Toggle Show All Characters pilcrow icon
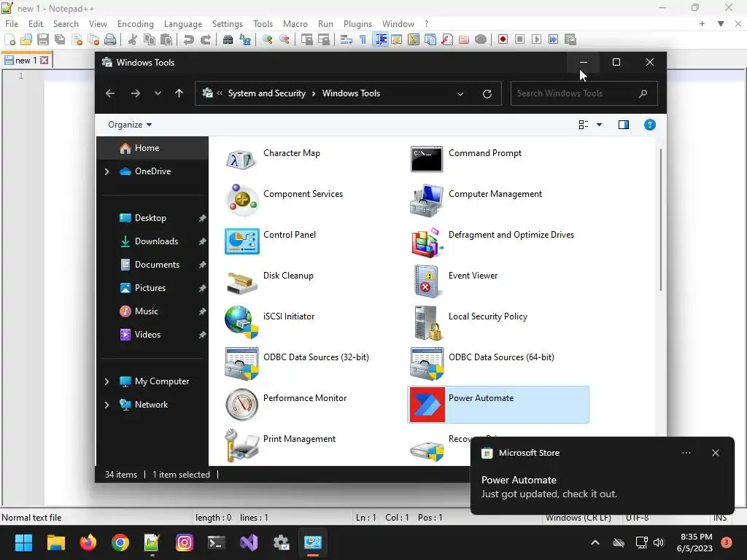 pyautogui.click(x=363, y=39)
